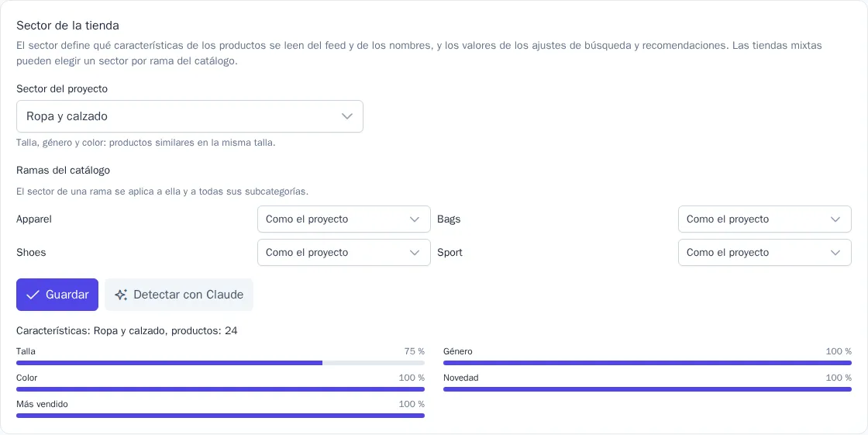Image resolution: width=868 pixels, height=435 pixels.
Task: Open the Sport branch sector dropdown
Action: coord(764,252)
